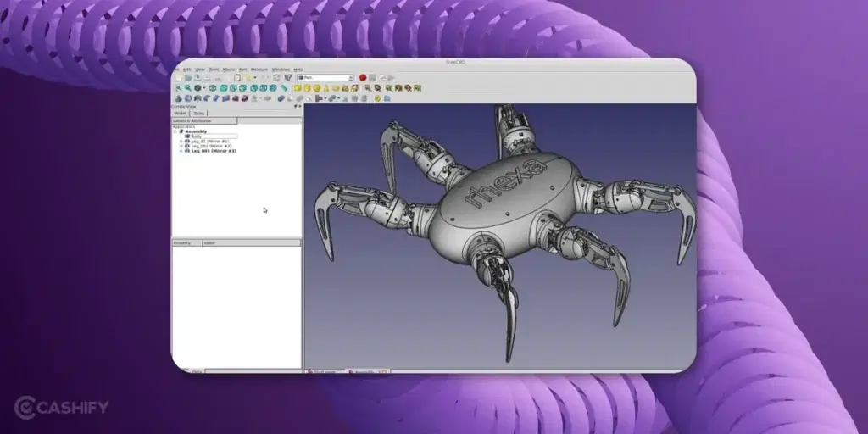Select the Top view cube icon
The height and width of the screenshot is (434, 868).
(233, 88)
